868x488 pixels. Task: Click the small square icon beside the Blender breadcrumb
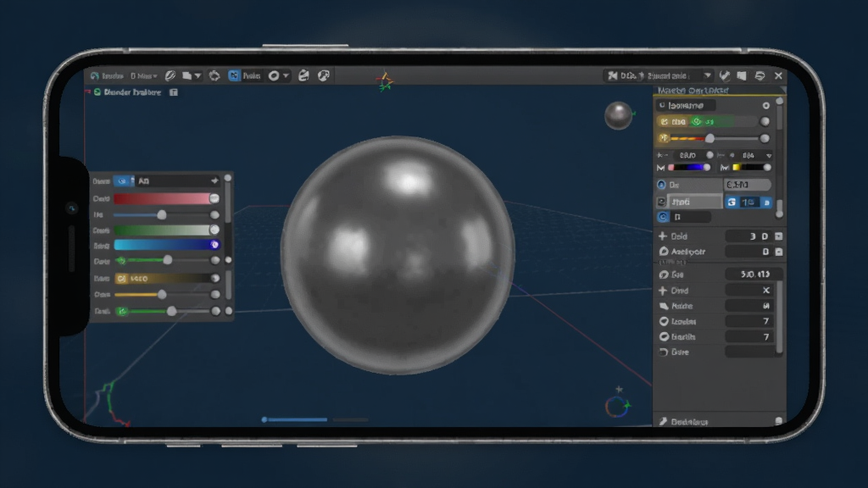174,92
